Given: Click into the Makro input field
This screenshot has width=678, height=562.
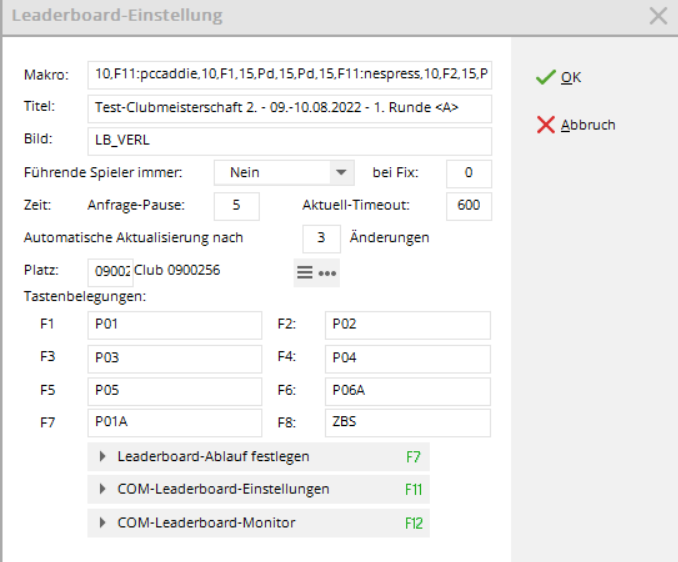Looking at the screenshot, I should pos(289,75).
